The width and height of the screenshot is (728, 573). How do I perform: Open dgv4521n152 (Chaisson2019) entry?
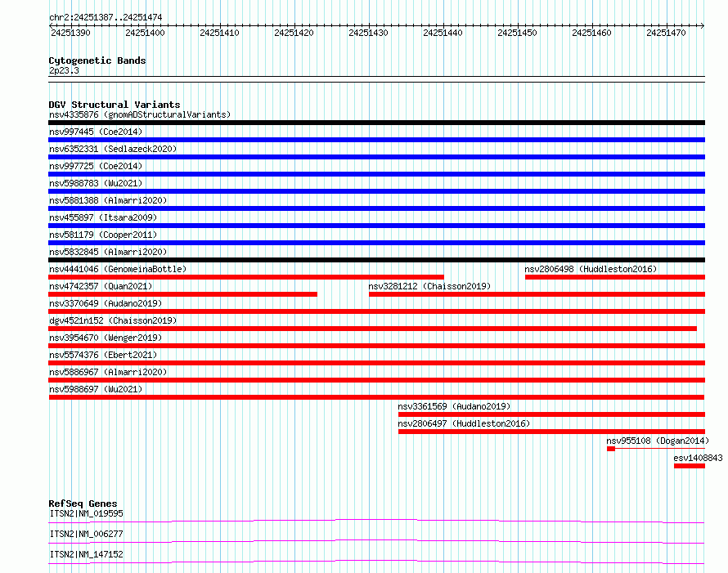click(x=113, y=320)
